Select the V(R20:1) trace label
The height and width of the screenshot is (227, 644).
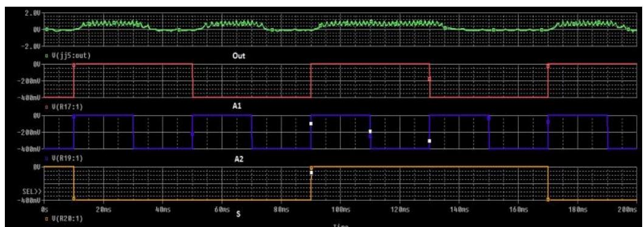click(x=67, y=219)
